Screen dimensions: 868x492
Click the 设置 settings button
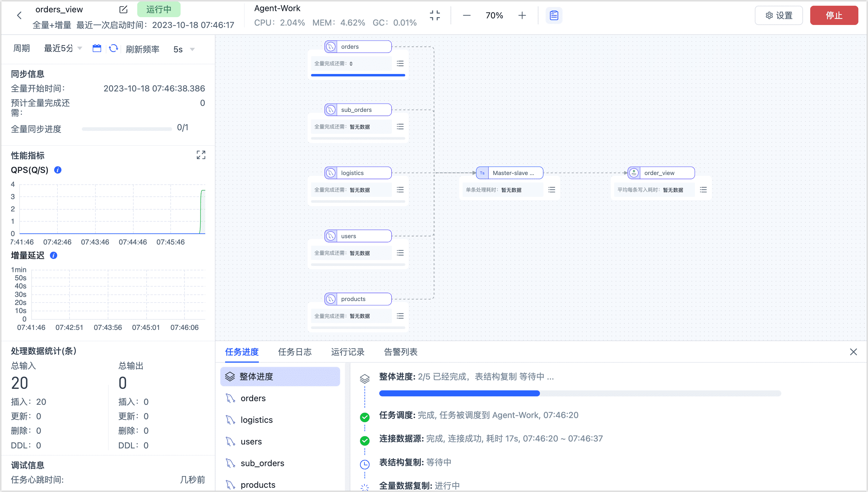(779, 15)
